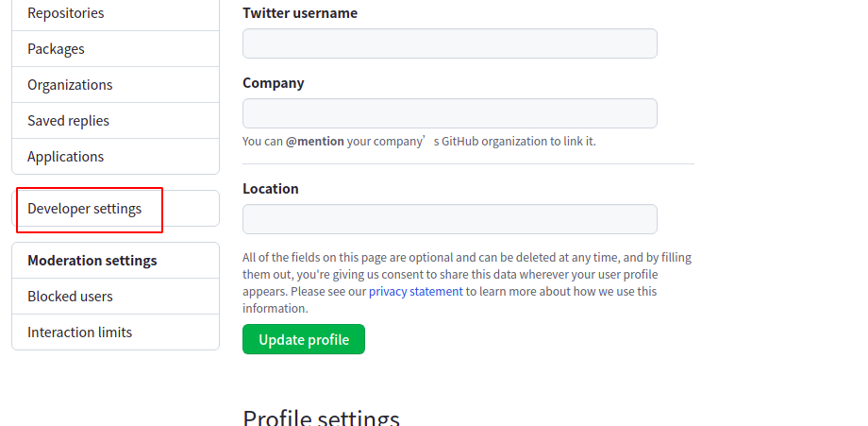Select Interaction limits in the sidebar
The height and width of the screenshot is (426, 868).
tap(79, 332)
